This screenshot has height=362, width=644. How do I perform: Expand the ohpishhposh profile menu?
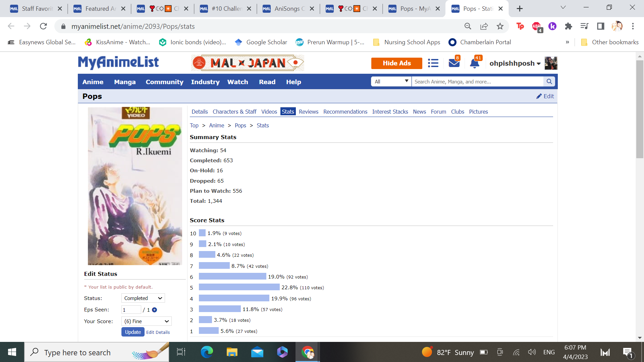(x=515, y=63)
